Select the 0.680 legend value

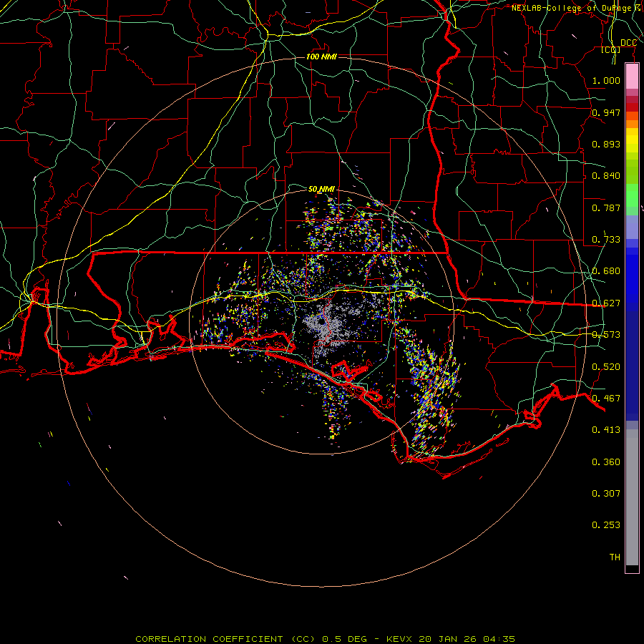click(x=606, y=271)
